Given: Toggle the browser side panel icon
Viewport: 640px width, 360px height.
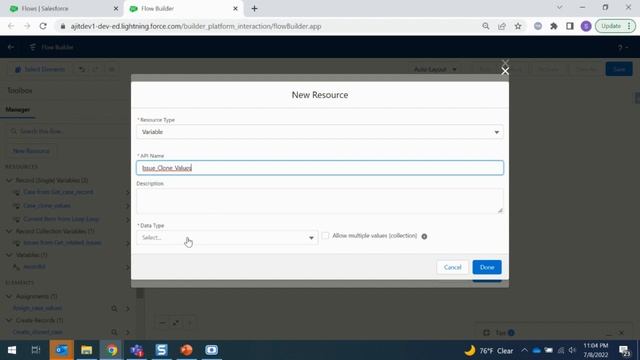Looking at the screenshot, I should [570, 26].
